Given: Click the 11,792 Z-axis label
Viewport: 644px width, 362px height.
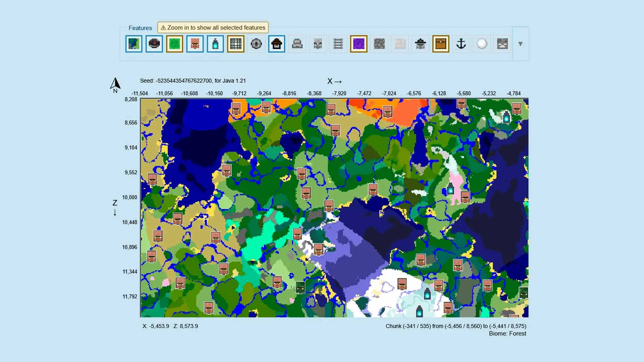Looking at the screenshot, I should click(x=129, y=297).
